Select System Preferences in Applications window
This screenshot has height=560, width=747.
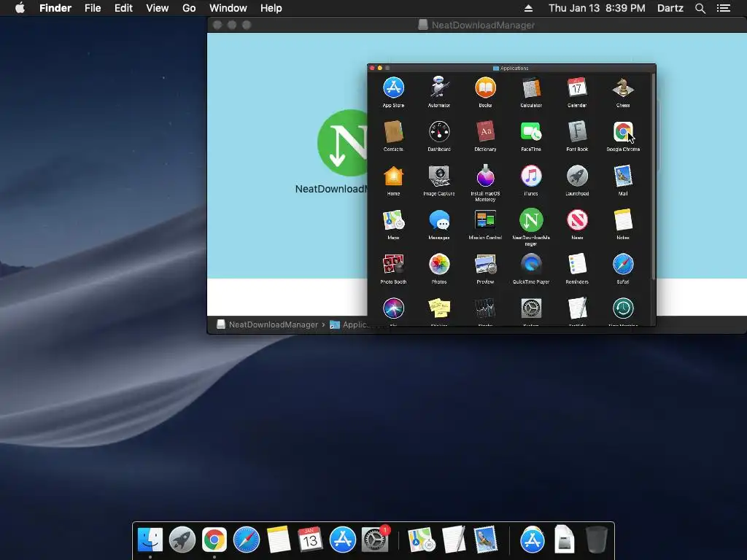point(531,308)
